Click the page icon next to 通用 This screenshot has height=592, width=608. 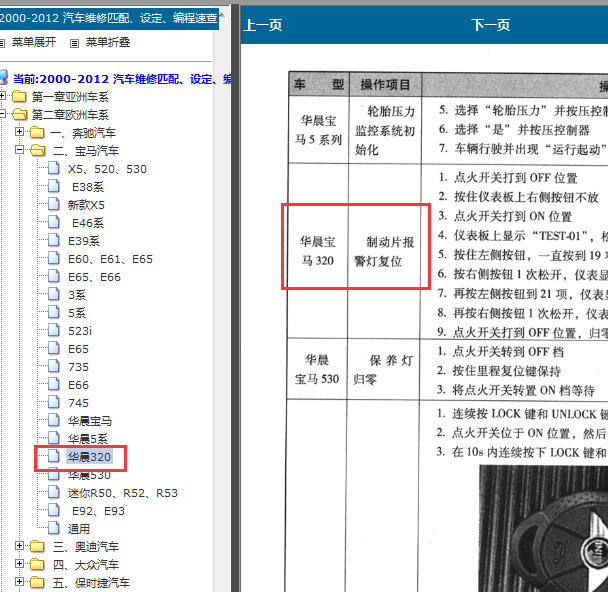(x=54, y=528)
